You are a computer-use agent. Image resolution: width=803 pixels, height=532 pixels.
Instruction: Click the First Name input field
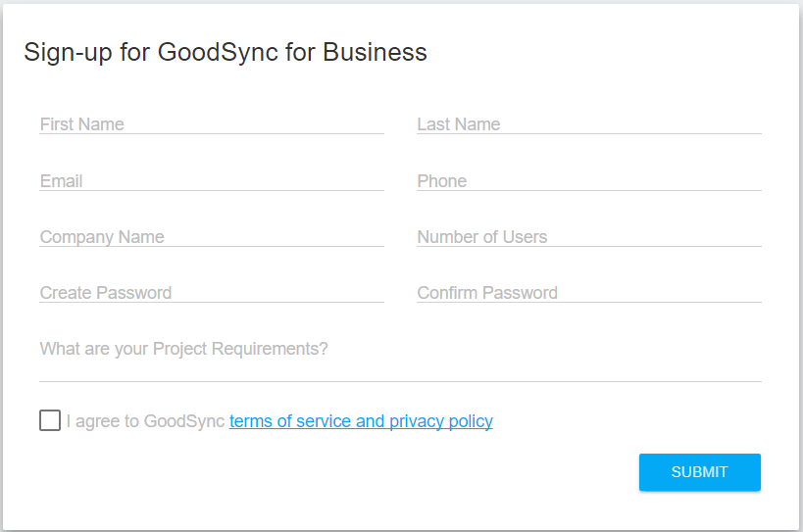211,124
